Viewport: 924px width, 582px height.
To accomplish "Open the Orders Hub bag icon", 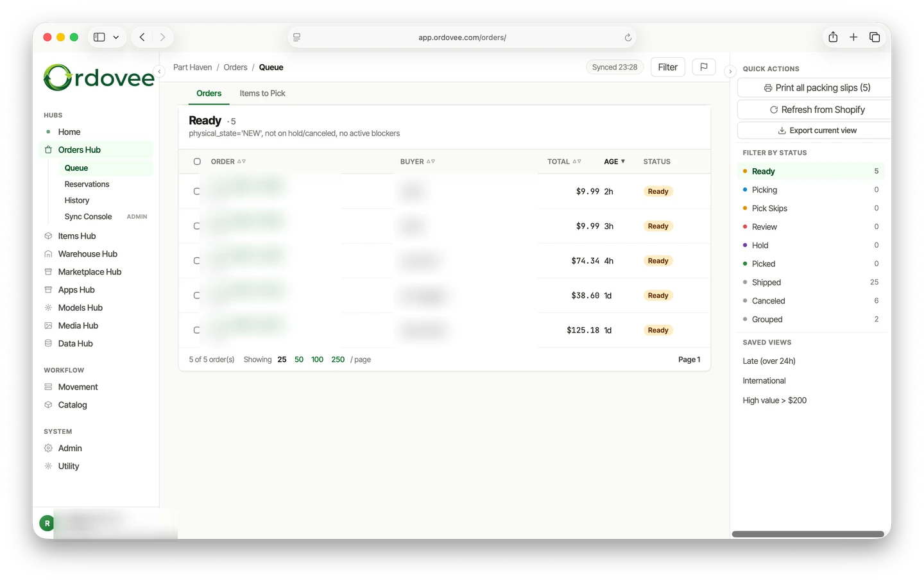I will point(48,150).
